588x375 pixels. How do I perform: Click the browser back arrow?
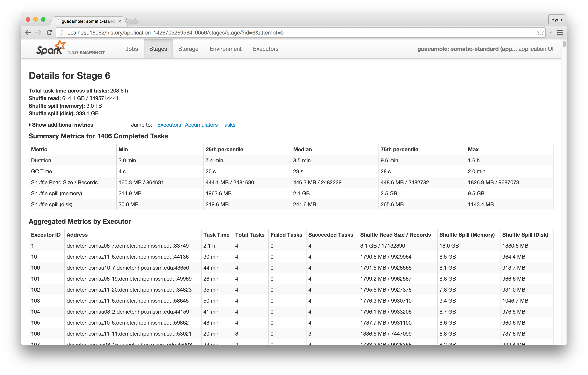click(28, 32)
